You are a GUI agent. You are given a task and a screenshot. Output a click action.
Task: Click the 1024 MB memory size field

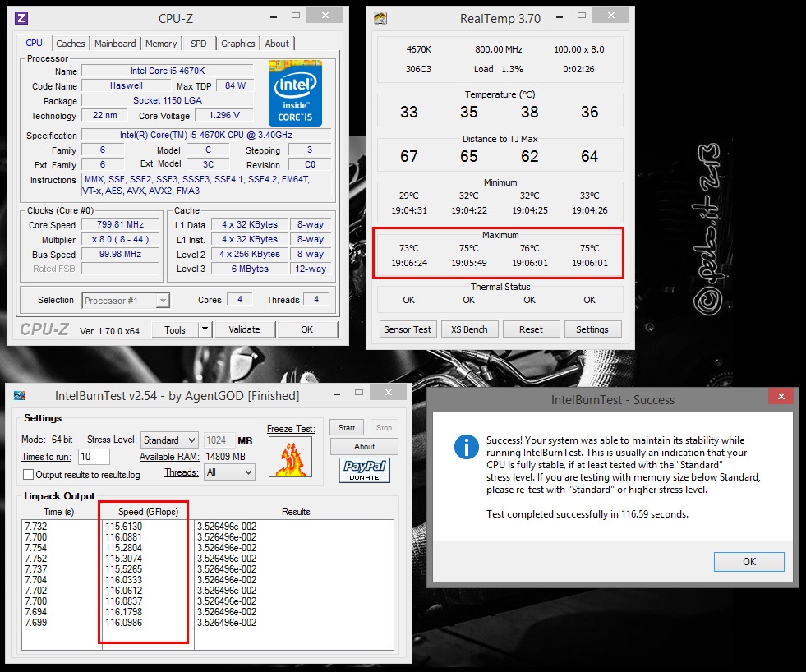(x=219, y=440)
